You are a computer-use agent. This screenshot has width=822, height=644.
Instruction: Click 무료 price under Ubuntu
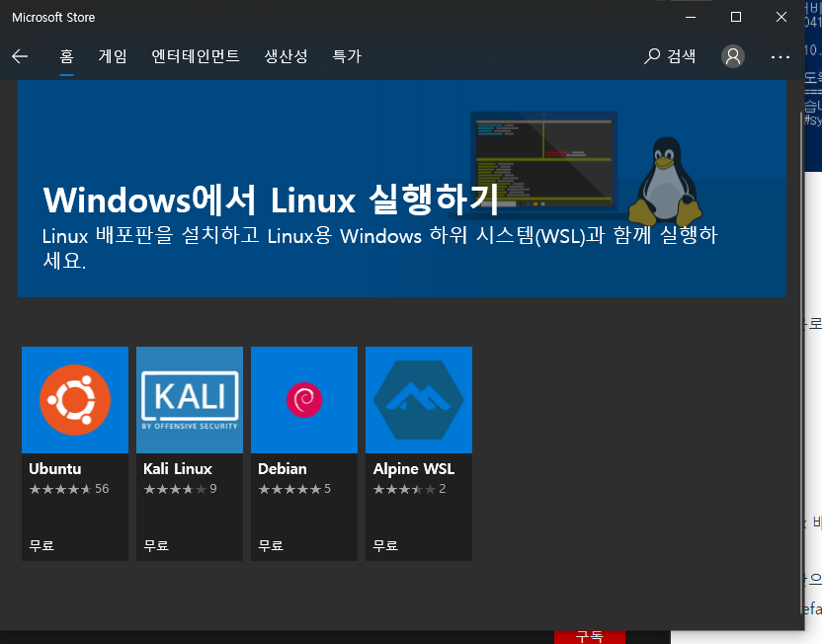click(x=41, y=545)
